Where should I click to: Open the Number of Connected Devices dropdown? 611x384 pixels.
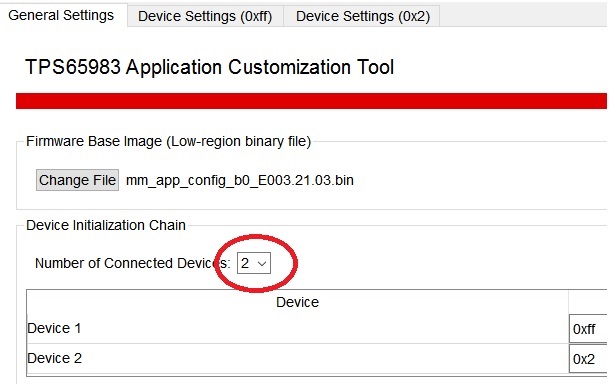pyautogui.click(x=254, y=263)
